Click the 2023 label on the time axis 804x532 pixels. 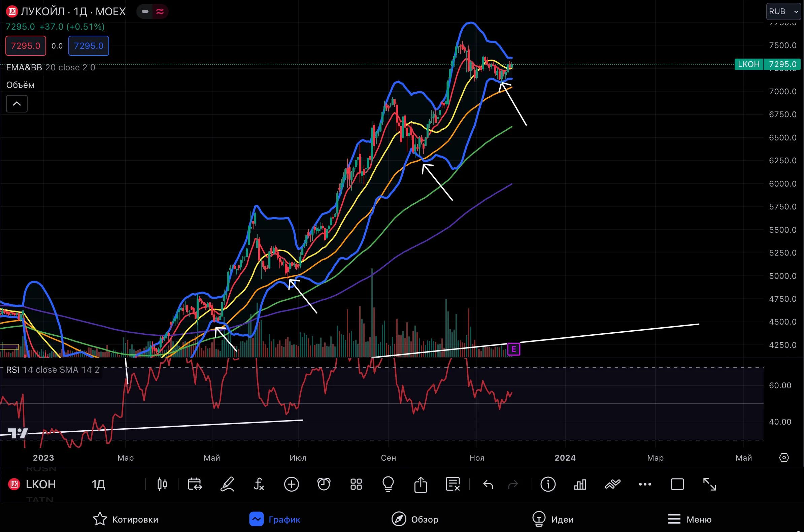(43, 458)
